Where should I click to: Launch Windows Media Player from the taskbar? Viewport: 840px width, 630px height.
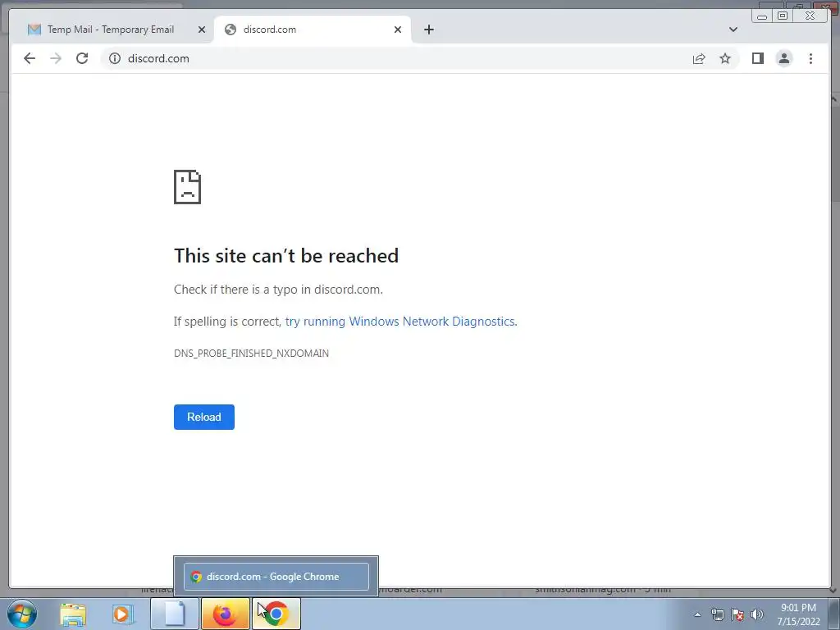[x=123, y=614]
